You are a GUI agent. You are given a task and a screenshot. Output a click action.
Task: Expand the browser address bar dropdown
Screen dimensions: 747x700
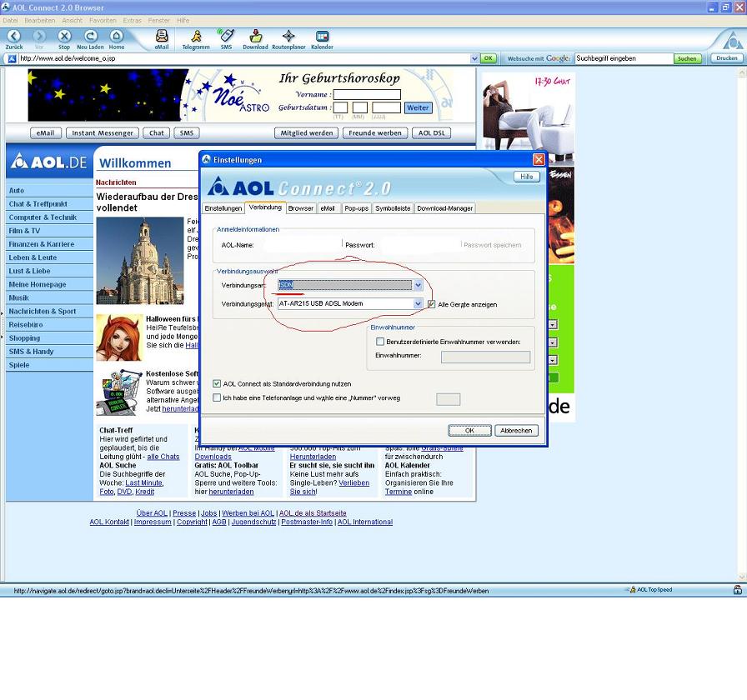pyautogui.click(x=474, y=58)
